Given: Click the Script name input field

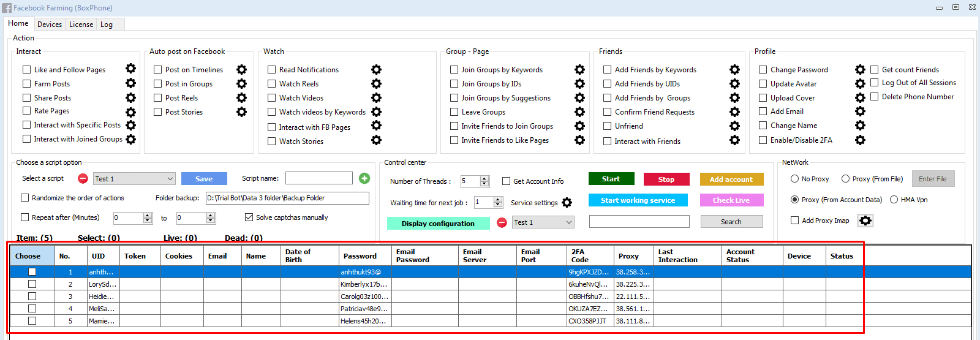Looking at the screenshot, I should pos(319,178).
